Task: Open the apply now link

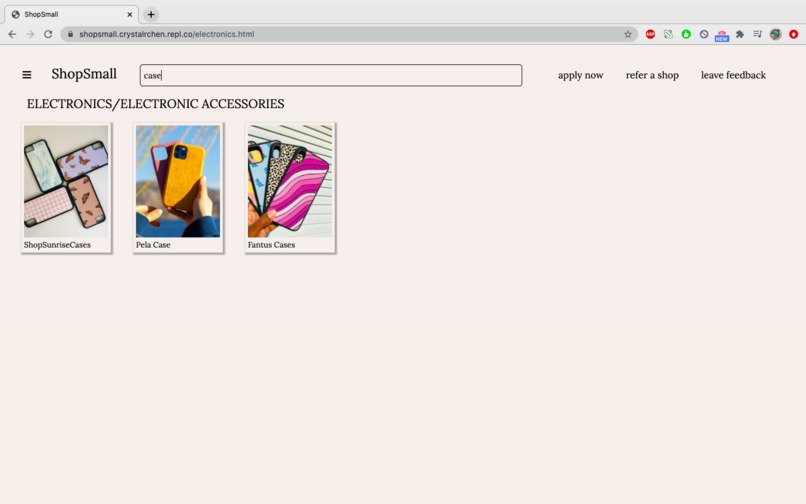Action: (x=580, y=75)
